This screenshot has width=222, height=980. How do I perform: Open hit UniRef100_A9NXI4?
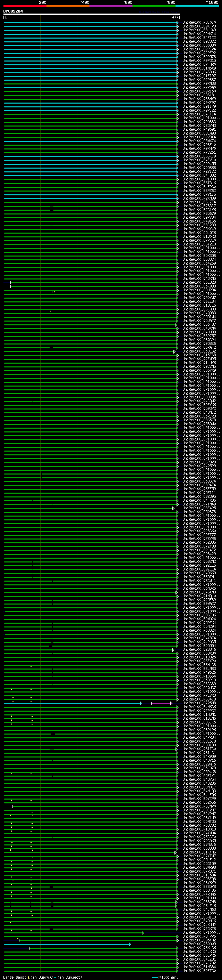[199, 34]
